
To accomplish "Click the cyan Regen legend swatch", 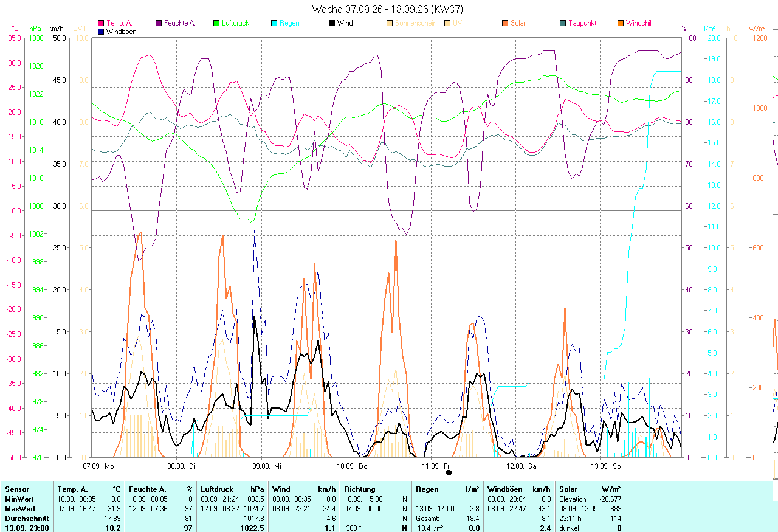I will click(274, 23).
